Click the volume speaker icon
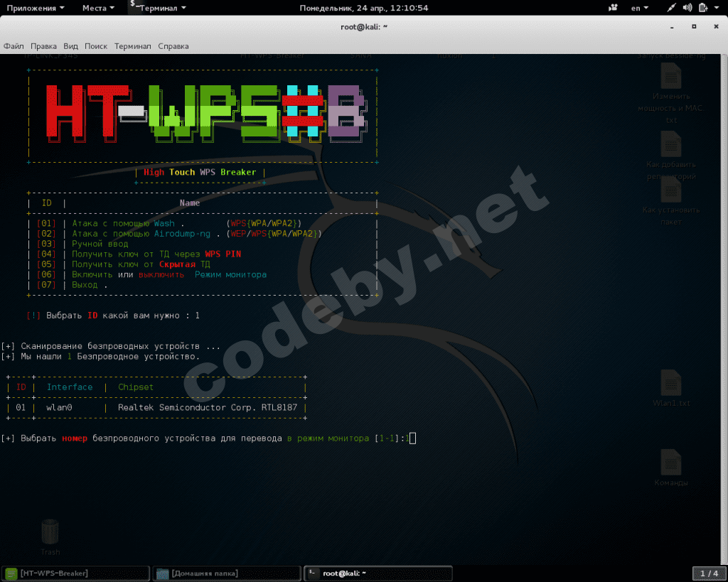This screenshot has width=728, height=582. 687,7
